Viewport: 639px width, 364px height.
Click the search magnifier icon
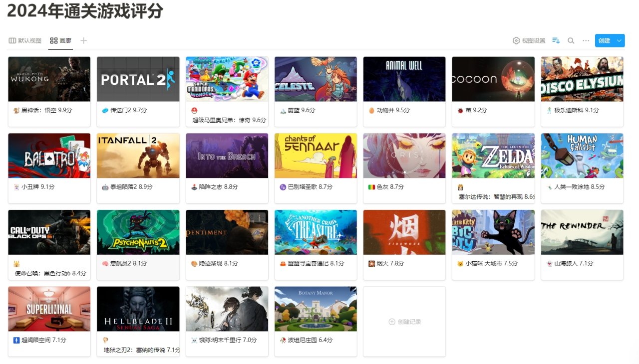tap(571, 40)
